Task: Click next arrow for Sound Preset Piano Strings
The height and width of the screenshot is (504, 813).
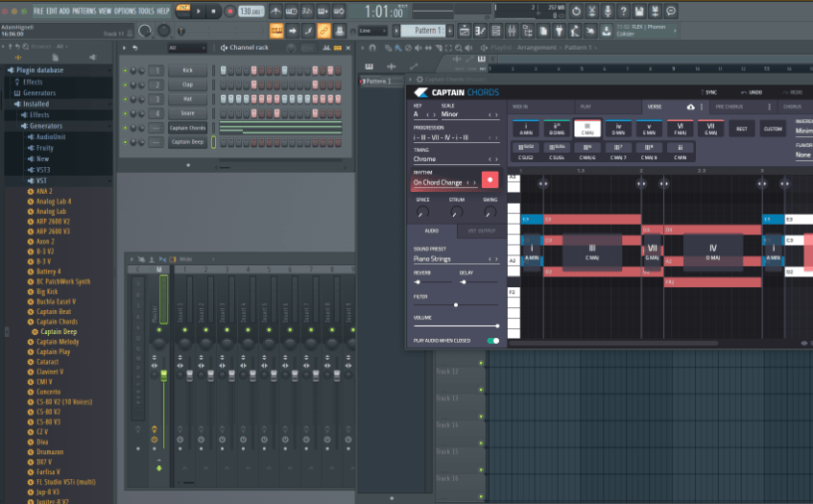Action: pyautogui.click(x=496, y=259)
